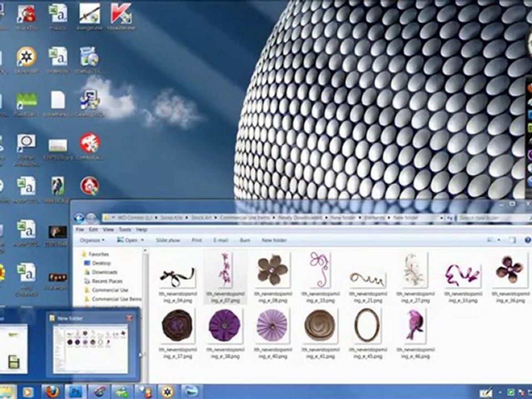Click the New folder toolbar button
The image size is (532, 399).
(x=274, y=240)
